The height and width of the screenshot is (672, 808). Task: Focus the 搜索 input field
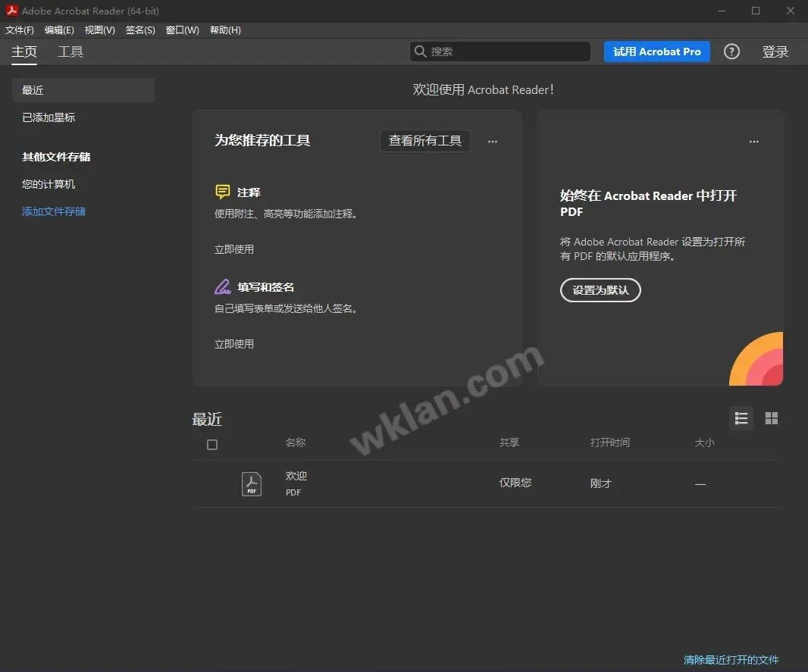click(x=500, y=52)
